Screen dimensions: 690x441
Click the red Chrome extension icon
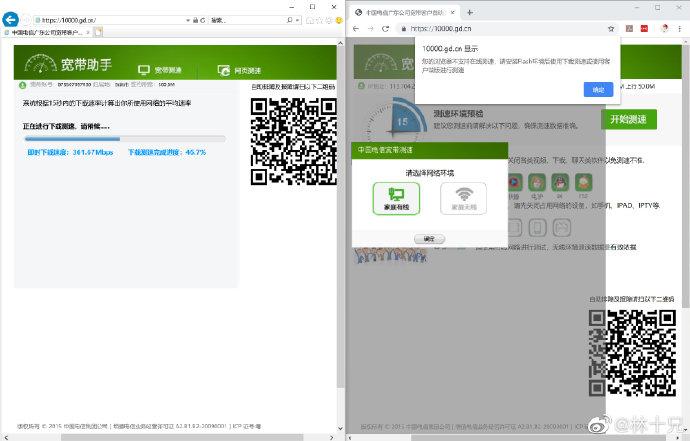(x=644, y=29)
